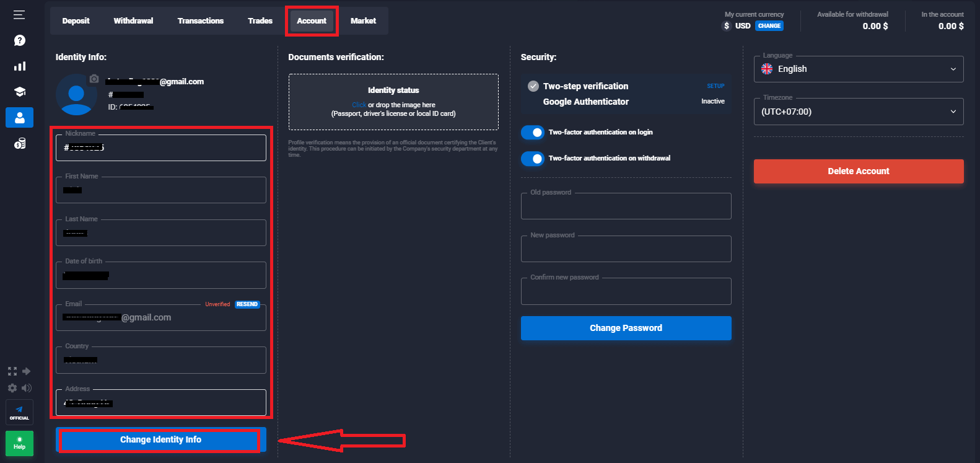This screenshot has height=463, width=980.
Task: Open the Official Telegram channel button
Action: pyautogui.click(x=19, y=412)
